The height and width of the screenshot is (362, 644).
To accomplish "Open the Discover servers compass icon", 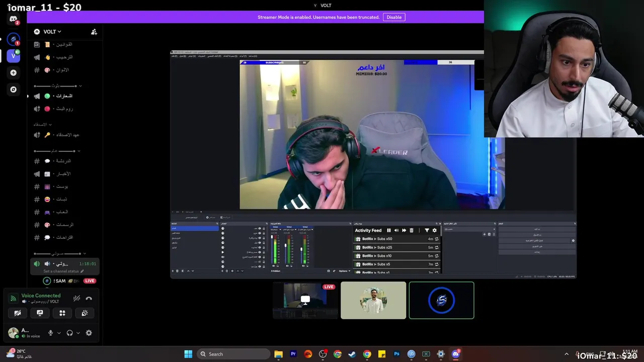I will click(x=14, y=89).
